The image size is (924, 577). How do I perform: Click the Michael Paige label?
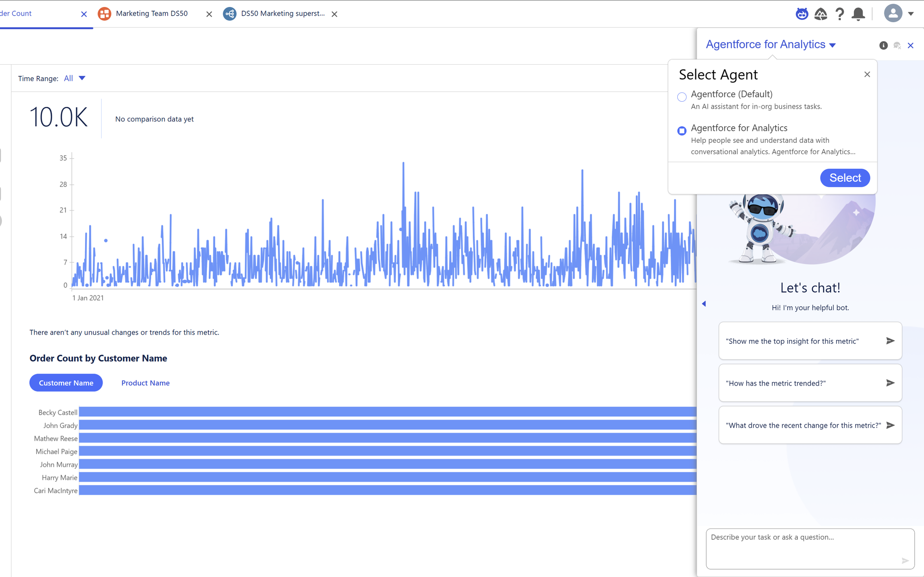pos(56,452)
